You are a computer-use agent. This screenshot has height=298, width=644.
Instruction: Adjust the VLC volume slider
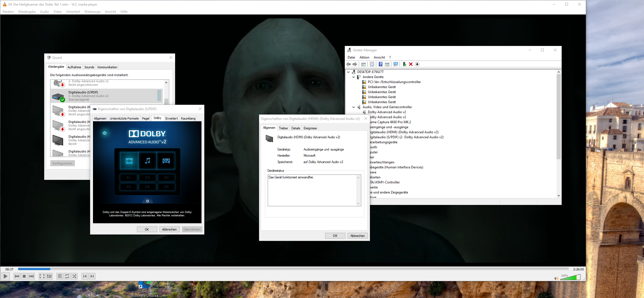click(x=570, y=277)
